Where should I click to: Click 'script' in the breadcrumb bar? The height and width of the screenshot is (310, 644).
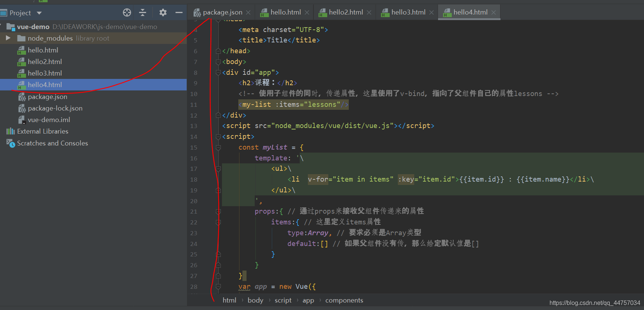coord(283,300)
